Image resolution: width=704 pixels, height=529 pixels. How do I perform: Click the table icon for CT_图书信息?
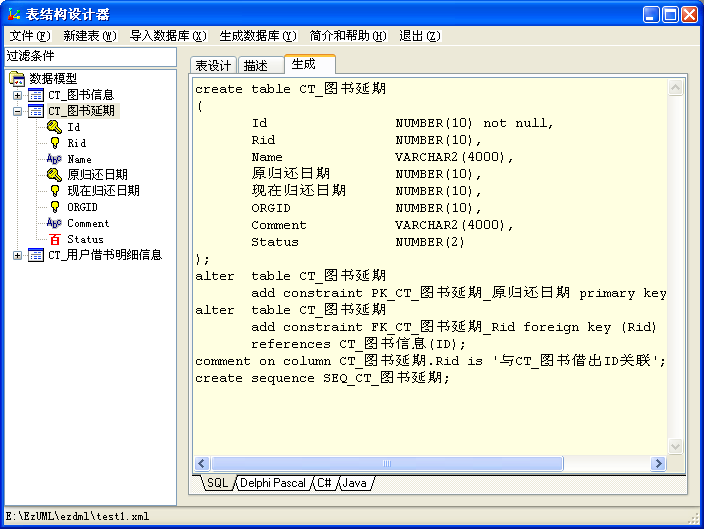36,95
